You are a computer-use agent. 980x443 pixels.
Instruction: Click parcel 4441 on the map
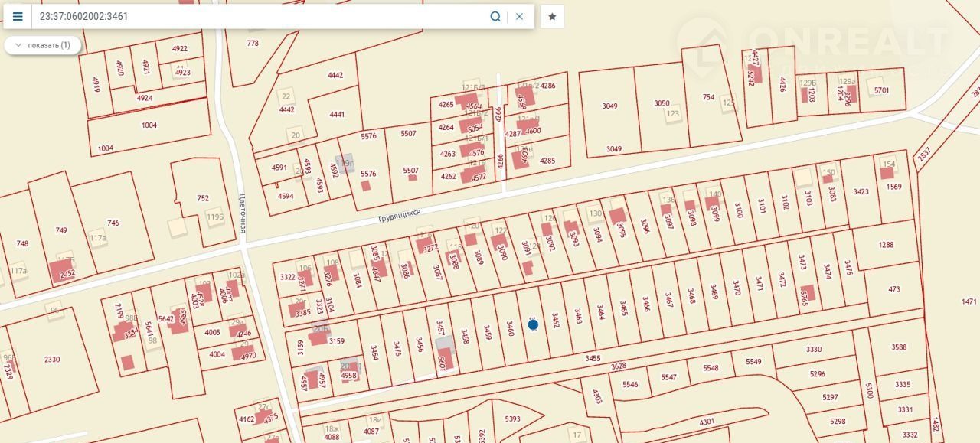[x=337, y=114]
